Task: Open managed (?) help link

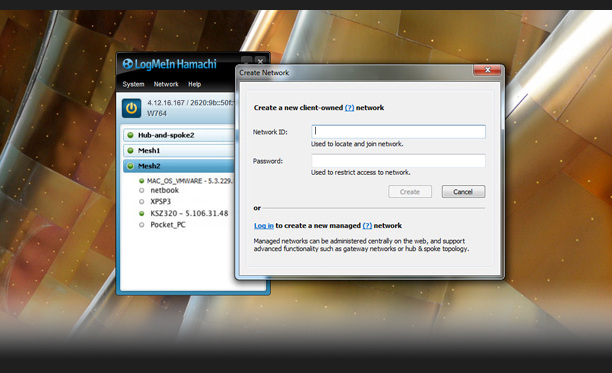Action: coord(367,226)
